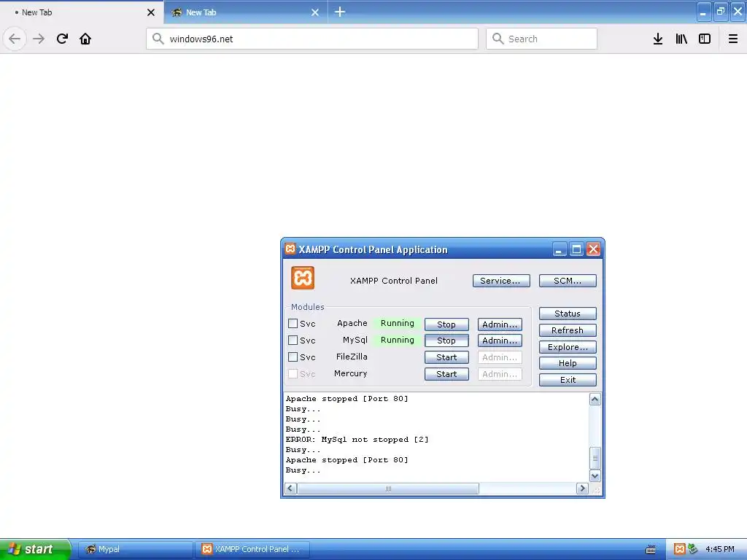
Task: Click the browser forward arrow
Action: (x=39, y=39)
